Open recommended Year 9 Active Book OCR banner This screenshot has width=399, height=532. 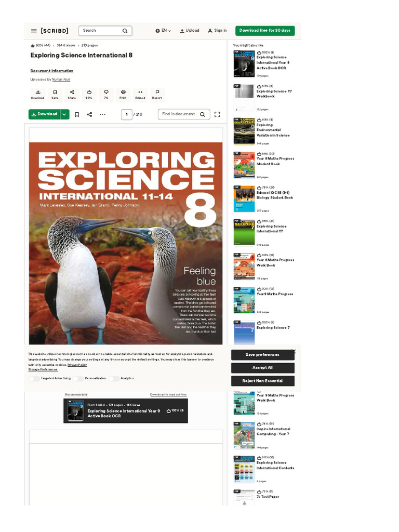pos(126,411)
